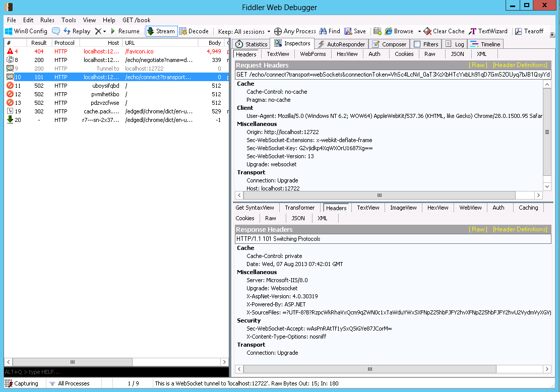The image size is (560, 392).
Task: Toggle the Decode button
Action: point(194,31)
